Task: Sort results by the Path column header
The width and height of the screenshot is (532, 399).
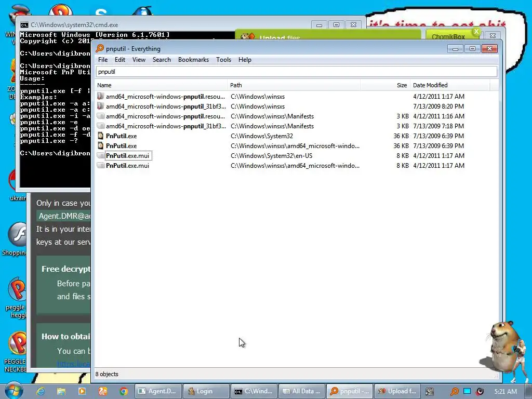Action: click(x=294, y=85)
